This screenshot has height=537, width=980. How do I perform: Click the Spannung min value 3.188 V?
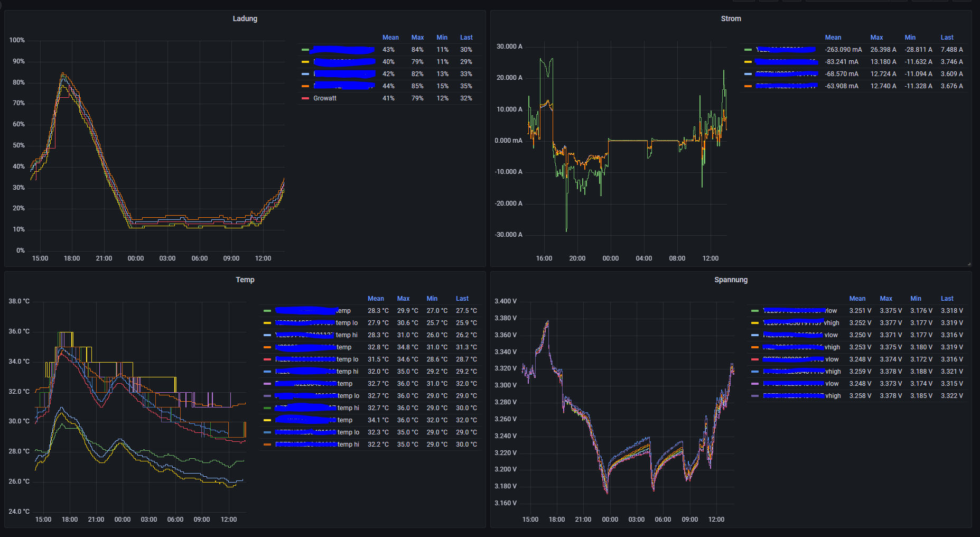[921, 372]
